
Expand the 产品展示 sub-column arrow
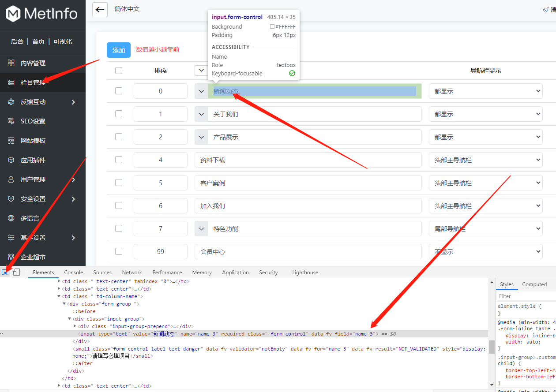click(201, 137)
